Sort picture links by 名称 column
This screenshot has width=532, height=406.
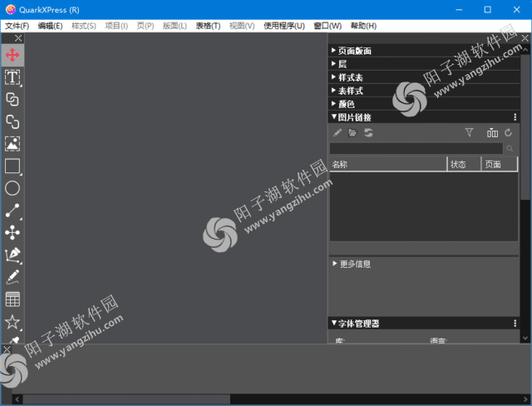pos(388,164)
